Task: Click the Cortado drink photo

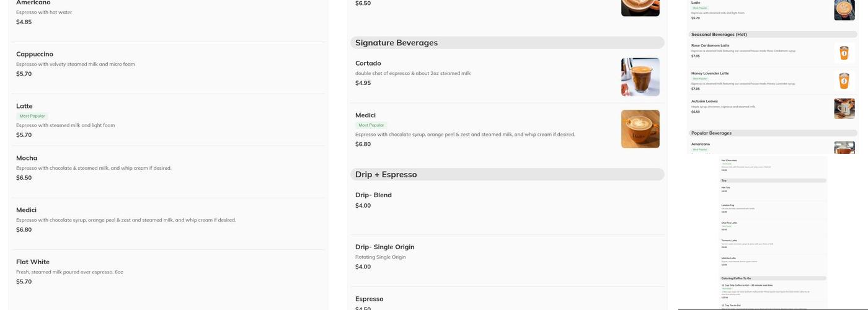Action: click(x=640, y=77)
